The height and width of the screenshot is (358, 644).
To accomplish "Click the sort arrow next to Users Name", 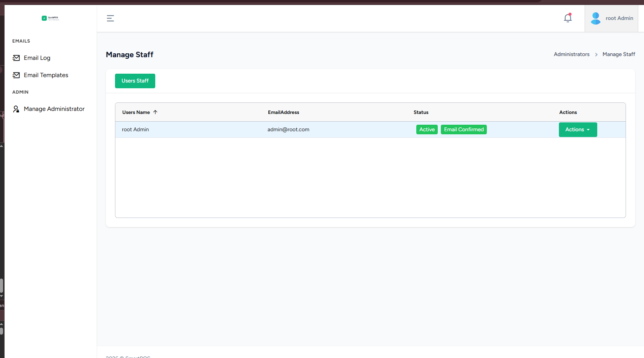I will [155, 112].
